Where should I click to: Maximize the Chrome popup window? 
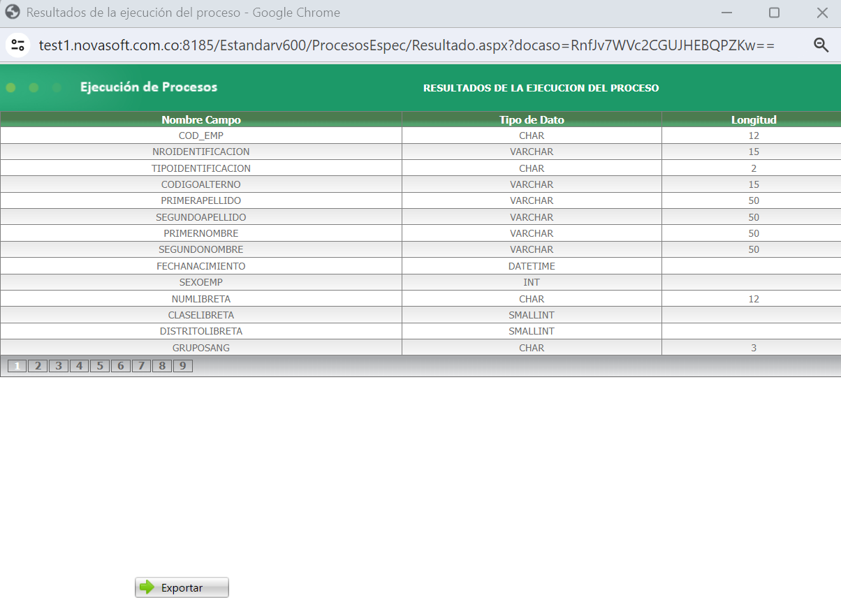[x=774, y=13]
